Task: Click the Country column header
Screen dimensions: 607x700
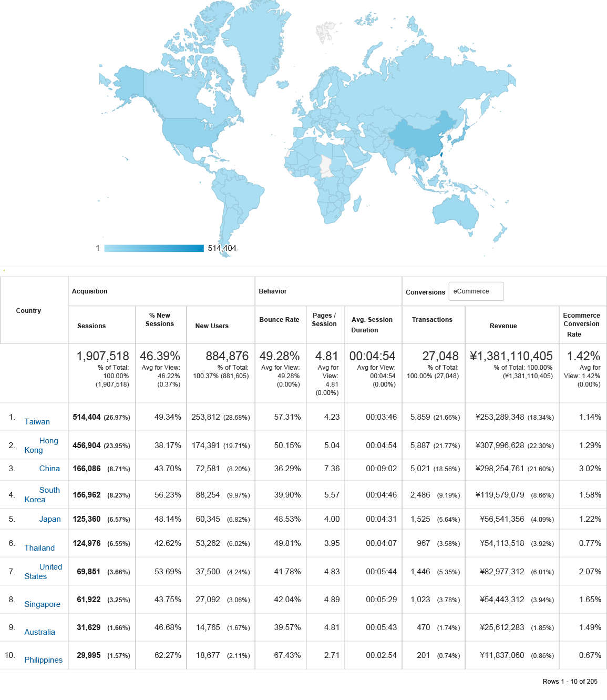Action: (28, 311)
